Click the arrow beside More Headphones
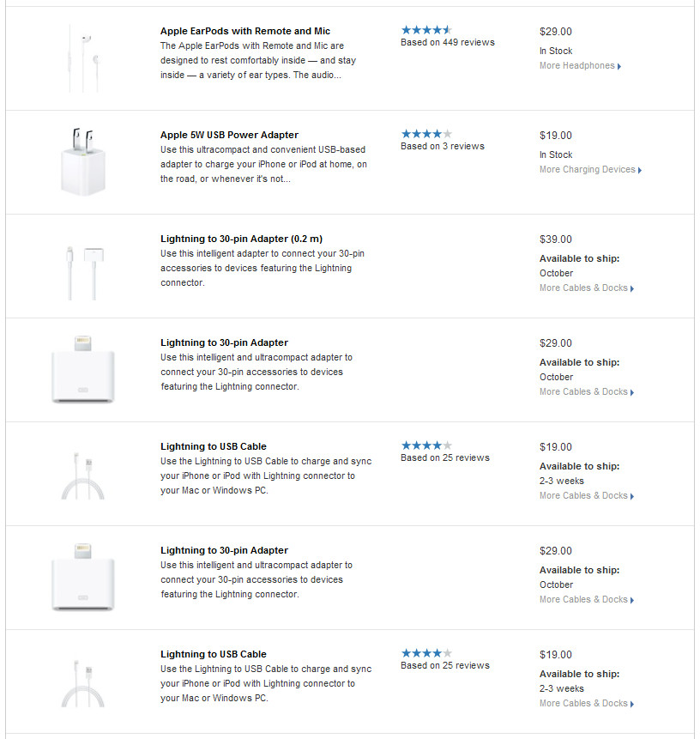Viewport: 700px width, 739px height. 619,66
